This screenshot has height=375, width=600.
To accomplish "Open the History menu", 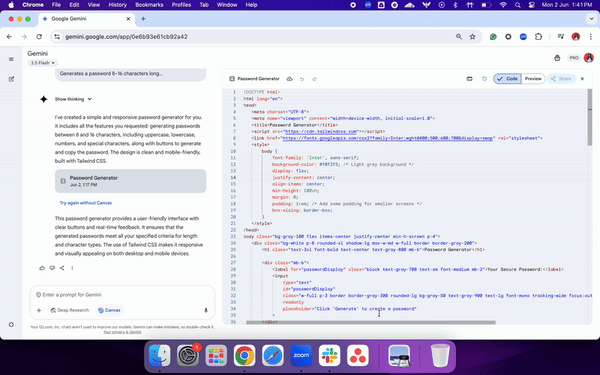I will click(117, 5).
